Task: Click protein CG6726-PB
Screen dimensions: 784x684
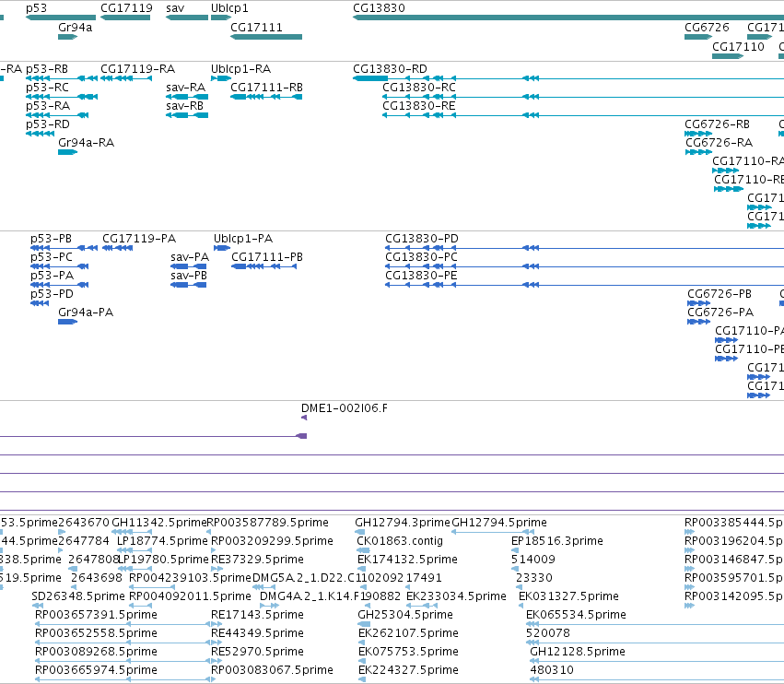Action: tap(720, 294)
